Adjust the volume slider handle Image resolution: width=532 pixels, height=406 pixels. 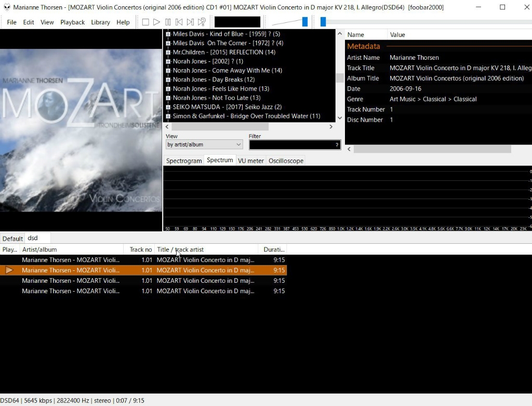point(305,22)
